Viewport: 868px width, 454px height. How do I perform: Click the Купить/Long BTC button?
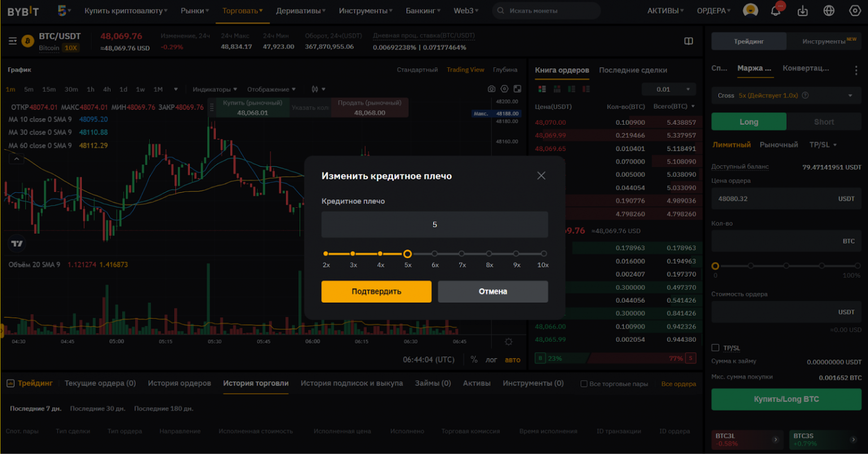786,399
